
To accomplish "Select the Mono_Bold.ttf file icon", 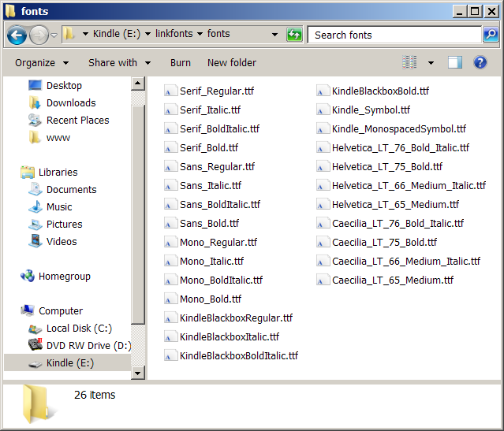I will pyautogui.click(x=170, y=299).
